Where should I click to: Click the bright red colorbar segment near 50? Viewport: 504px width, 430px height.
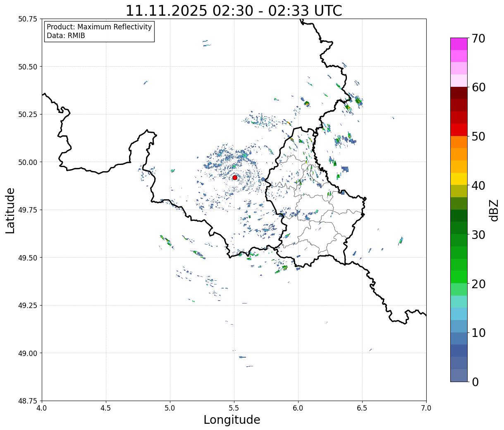(x=459, y=130)
